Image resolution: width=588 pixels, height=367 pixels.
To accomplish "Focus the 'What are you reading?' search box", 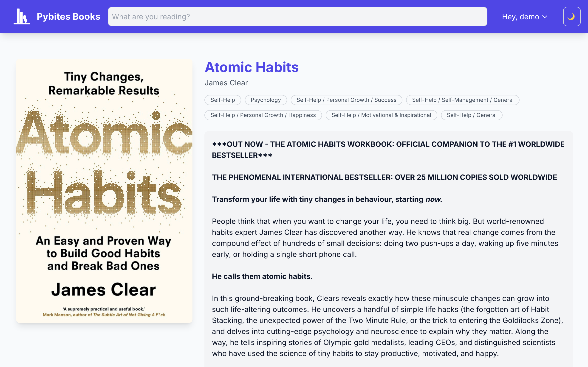I will point(297,17).
